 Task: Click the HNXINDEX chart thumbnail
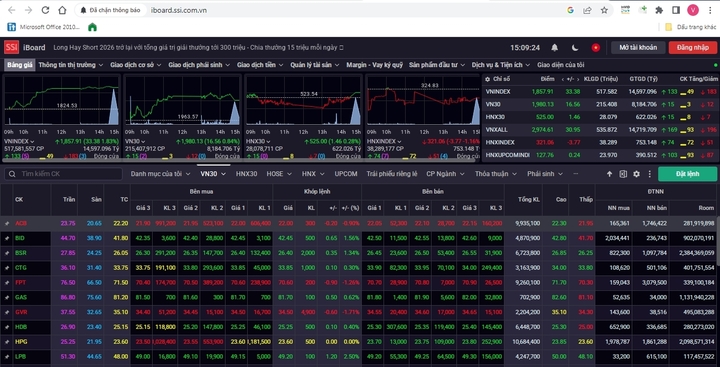click(x=423, y=100)
